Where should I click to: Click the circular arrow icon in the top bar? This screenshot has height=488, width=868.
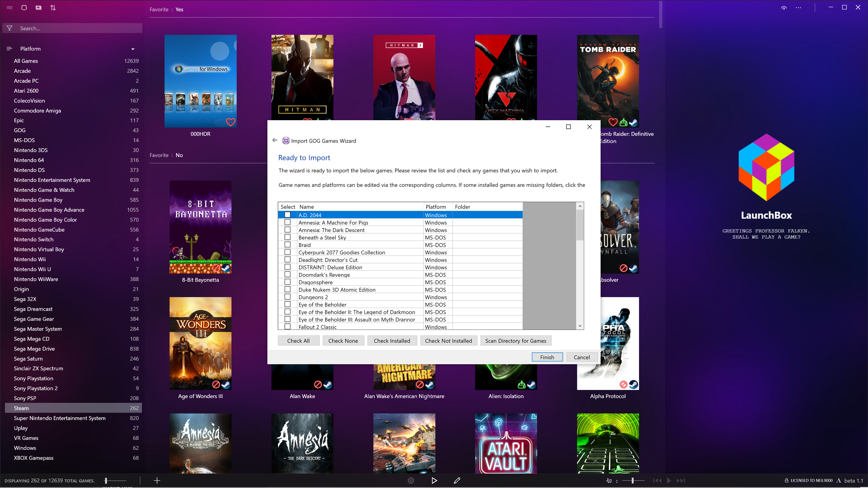[24, 7]
